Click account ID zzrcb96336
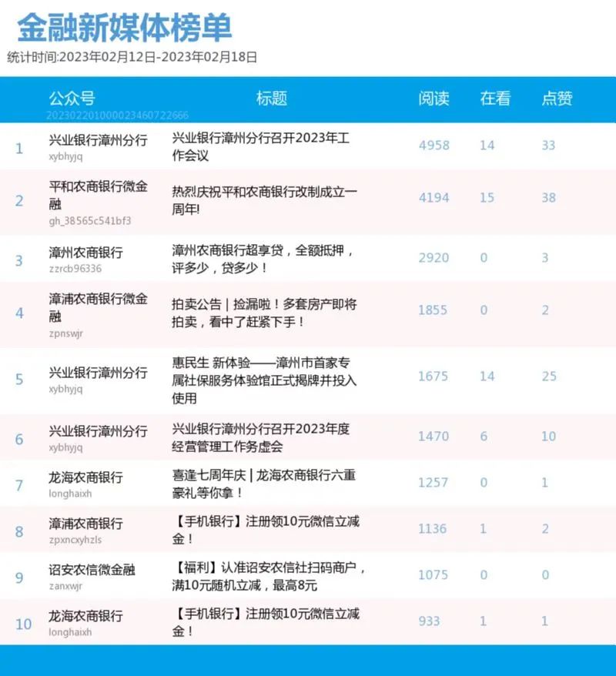 pos(75,269)
